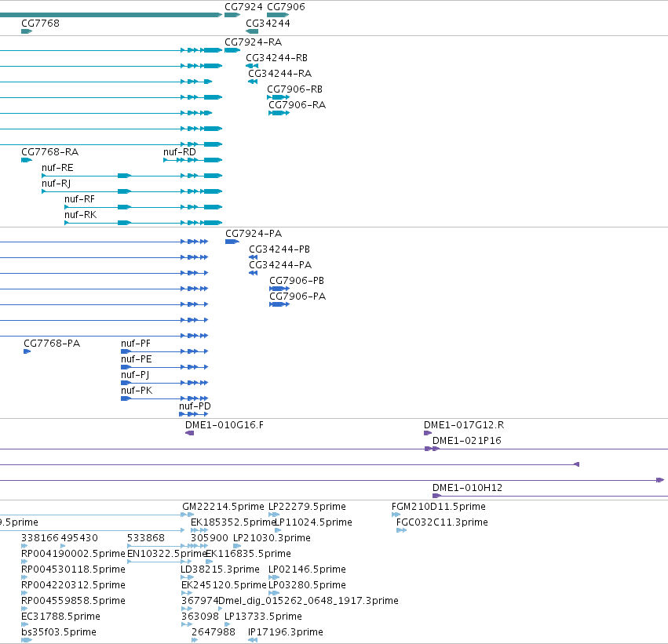The width and height of the screenshot is (668, 644).
Task: Select the 338166 EST label
Action: (x=39, y=538)
